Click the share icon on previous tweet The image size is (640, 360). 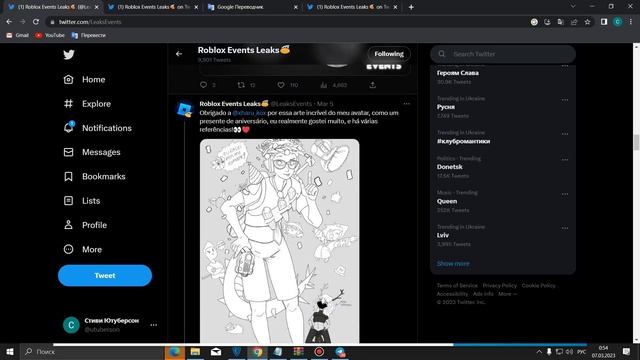[x=372, y=85]
